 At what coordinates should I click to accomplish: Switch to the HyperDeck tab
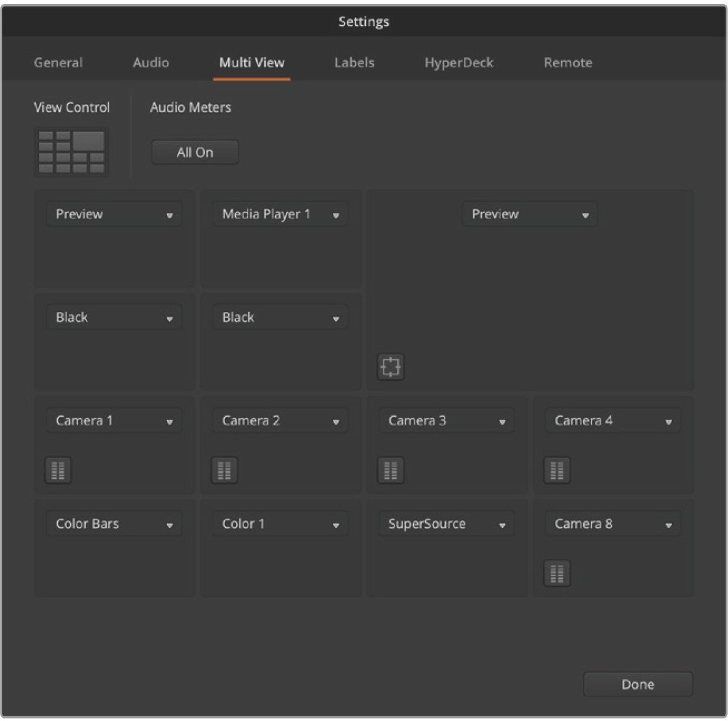pos(459,63)
